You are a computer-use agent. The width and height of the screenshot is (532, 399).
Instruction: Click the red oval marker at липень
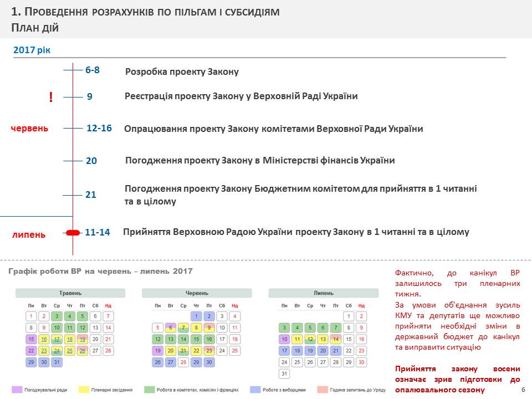tap(73, 233)
